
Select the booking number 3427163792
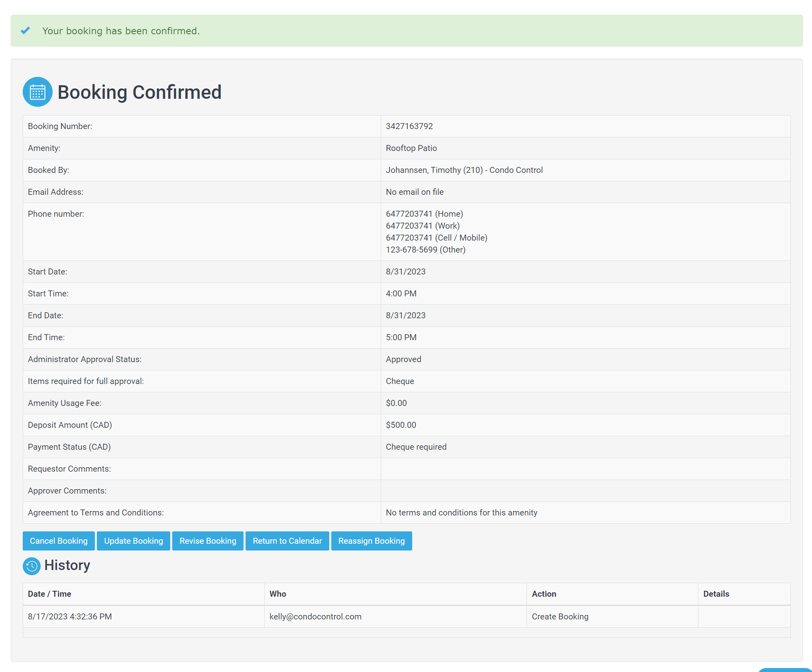pos(409,126)
